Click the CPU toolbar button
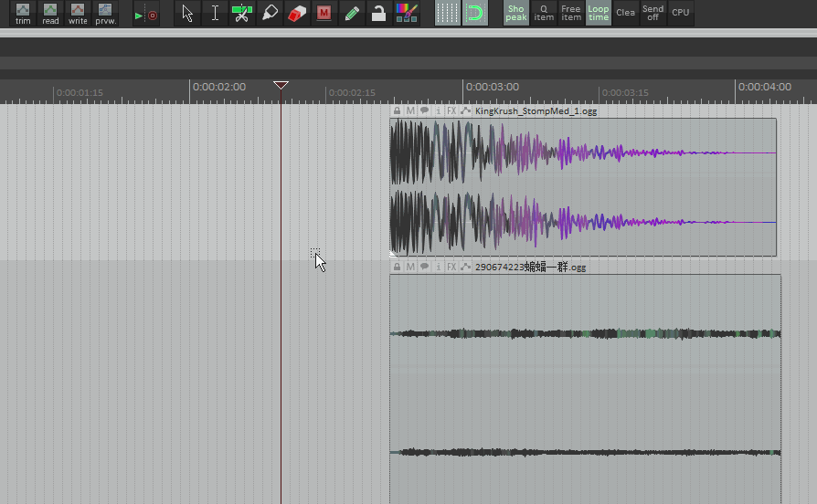 coord(681,13)
